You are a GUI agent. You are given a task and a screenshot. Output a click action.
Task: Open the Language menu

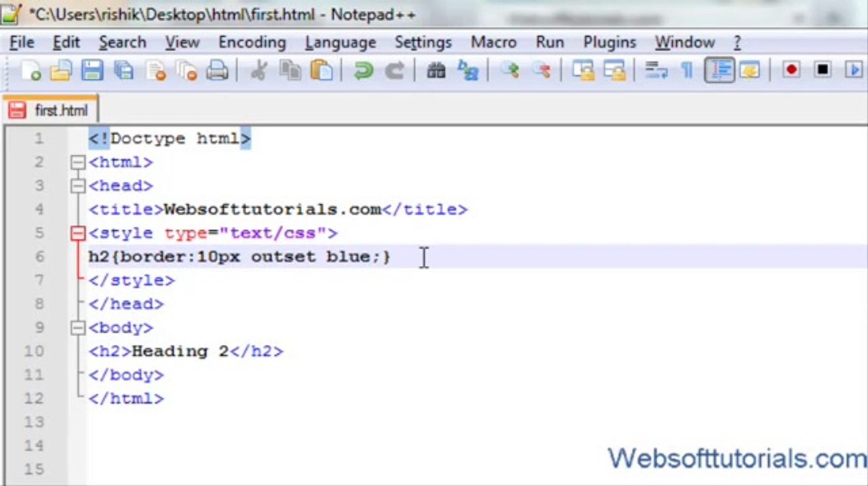click(x=341, y=43)
